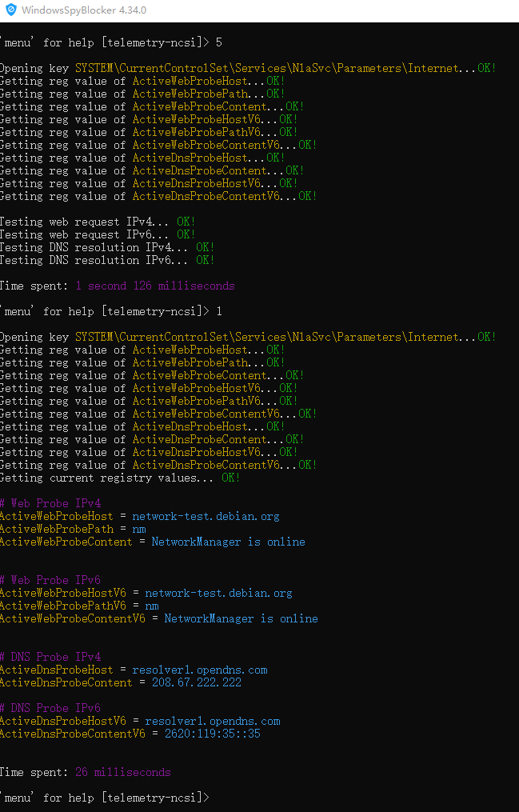Viewport: 519px width, 812px height.
Task: Click the '1 second 126 milliseconds' time text
Action: pyautogui.click(x=155, y=286)
